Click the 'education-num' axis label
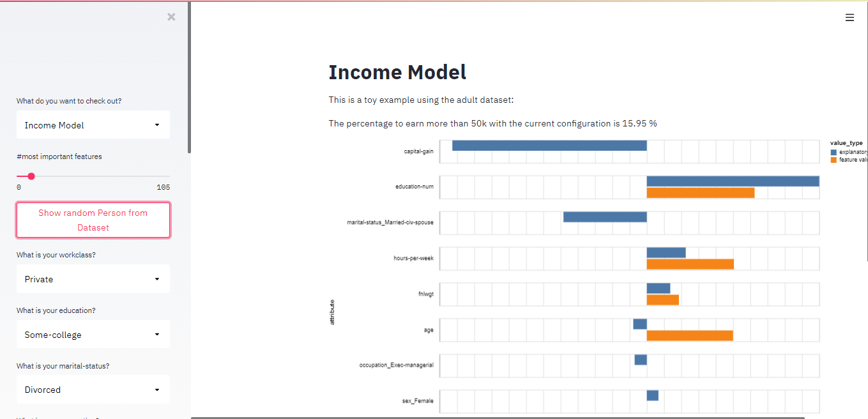This screenshot has width=868, height=419. pos(415,187)
